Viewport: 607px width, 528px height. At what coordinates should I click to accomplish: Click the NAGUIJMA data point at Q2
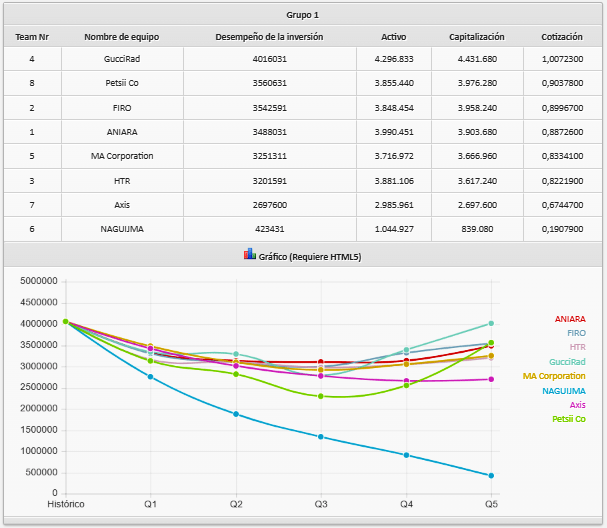(x=236, y=414)
